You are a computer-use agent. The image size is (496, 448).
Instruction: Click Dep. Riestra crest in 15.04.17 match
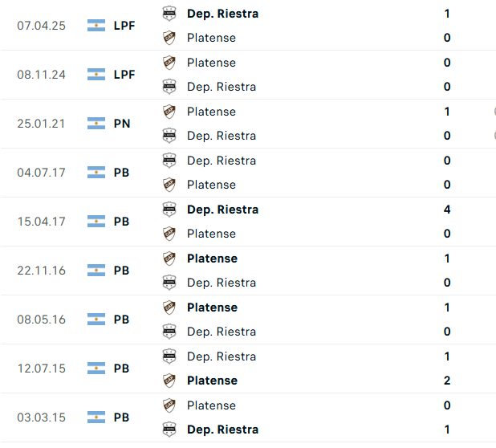point(169,210)
